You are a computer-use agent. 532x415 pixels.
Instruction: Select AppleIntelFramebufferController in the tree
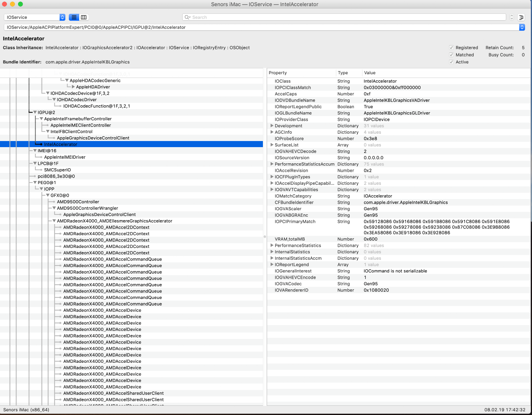tap(78, 119)
